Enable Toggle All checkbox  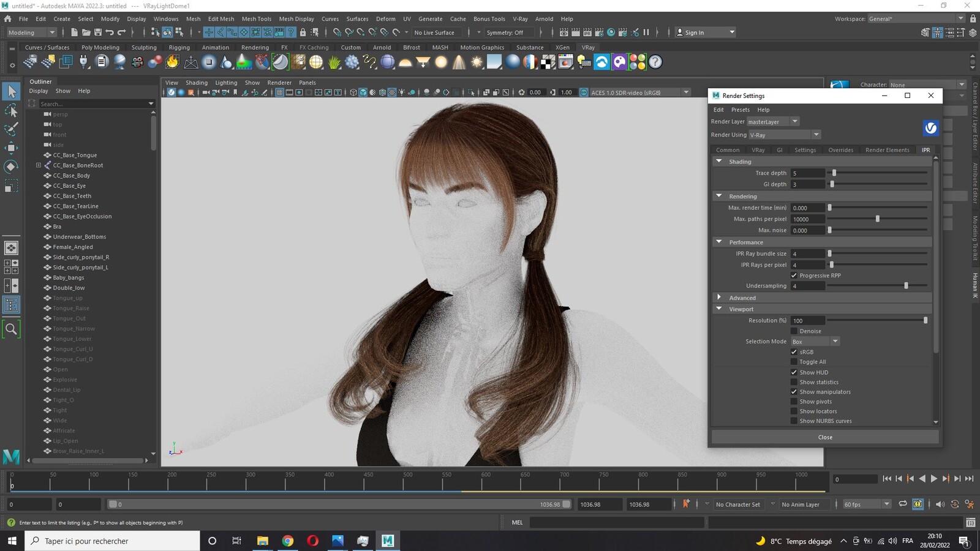click(x=794, y=362)
